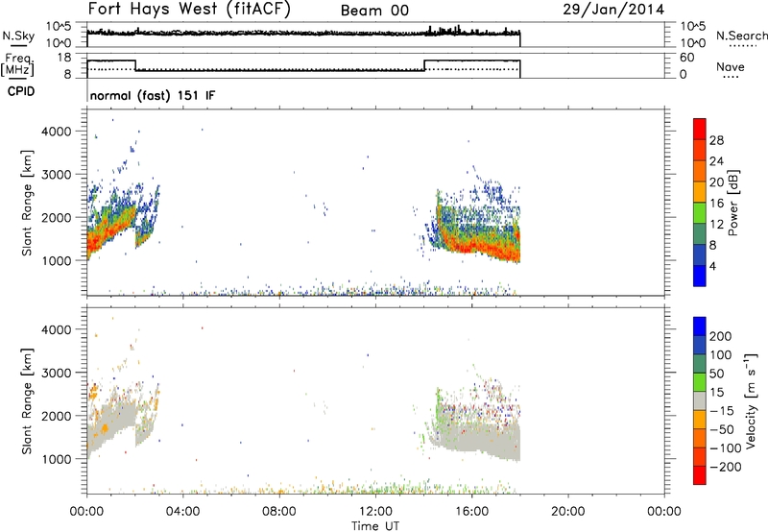Click the 12:00 time axis tick label
Viewport: 768px width, 532px height.
pyautogui.click(x=375, y=512)
